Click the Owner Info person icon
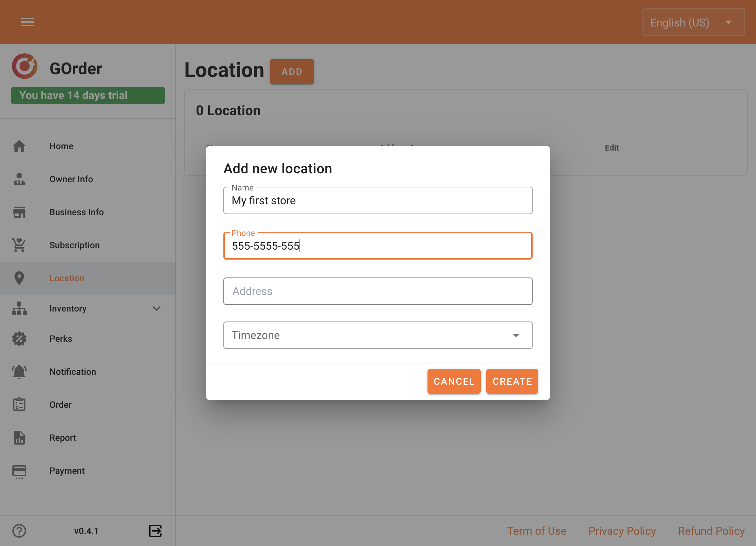 (19, 179)
